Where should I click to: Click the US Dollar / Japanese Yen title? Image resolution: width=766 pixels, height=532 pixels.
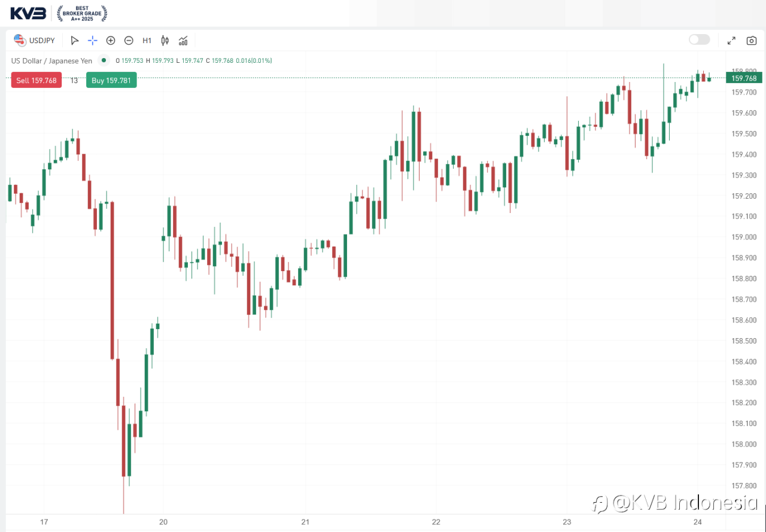[x=51, y=60]
